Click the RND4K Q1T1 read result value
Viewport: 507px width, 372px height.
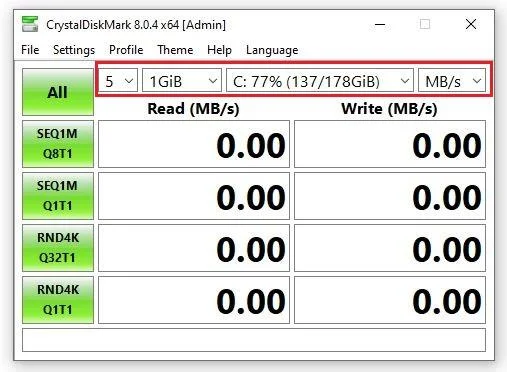194,300
